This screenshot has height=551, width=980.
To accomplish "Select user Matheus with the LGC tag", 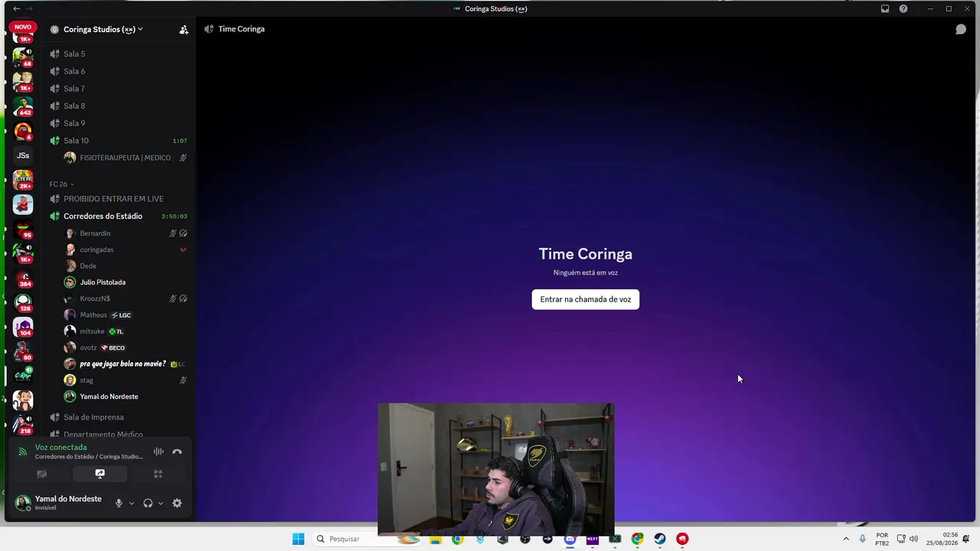I will point(126,315).
